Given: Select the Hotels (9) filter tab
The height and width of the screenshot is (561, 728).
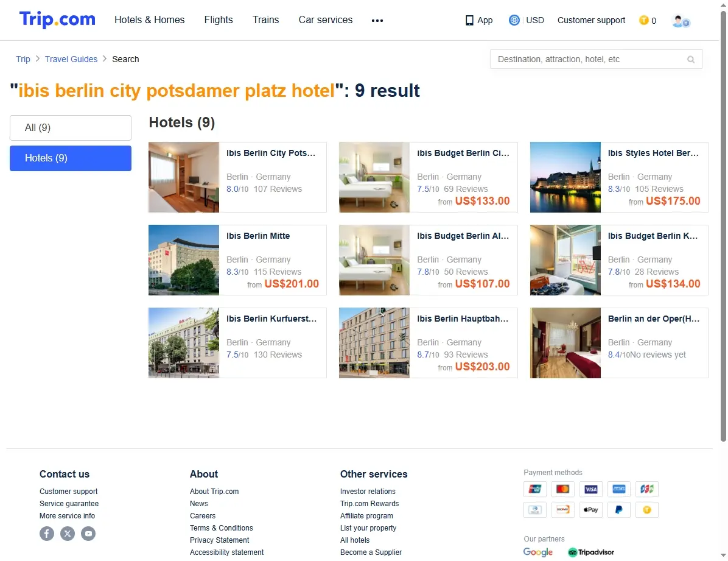Looking at the screenshot, I should (x=71, y=158).
